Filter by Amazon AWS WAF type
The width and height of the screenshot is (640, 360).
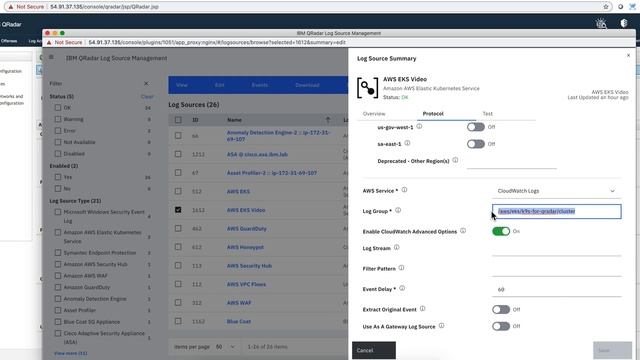tap(58, 276)
